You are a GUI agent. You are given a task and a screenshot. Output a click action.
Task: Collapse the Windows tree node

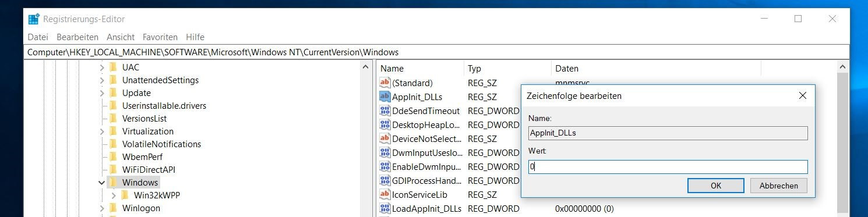click(102, 183)
